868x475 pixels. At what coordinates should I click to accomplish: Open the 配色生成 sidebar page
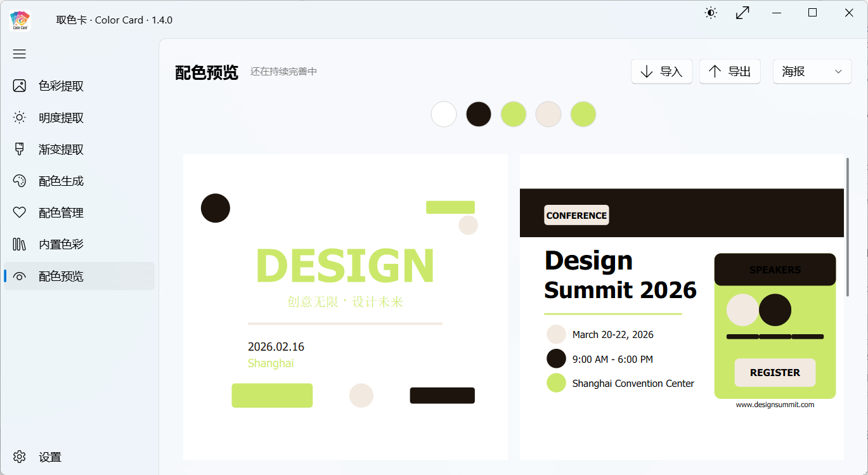61,181
